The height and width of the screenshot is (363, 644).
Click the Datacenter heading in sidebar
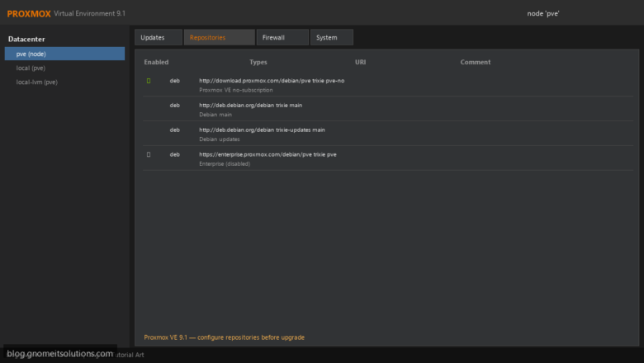[x=26, y=39]
